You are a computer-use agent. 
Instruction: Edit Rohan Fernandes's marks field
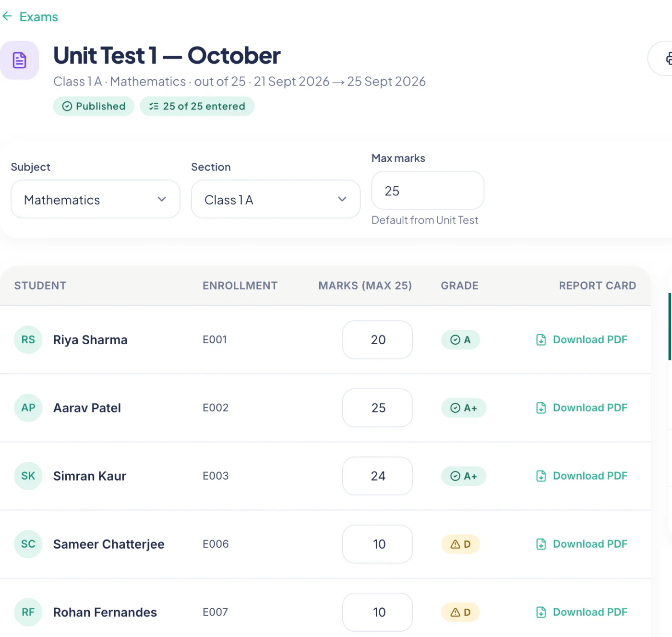(378, 613)
